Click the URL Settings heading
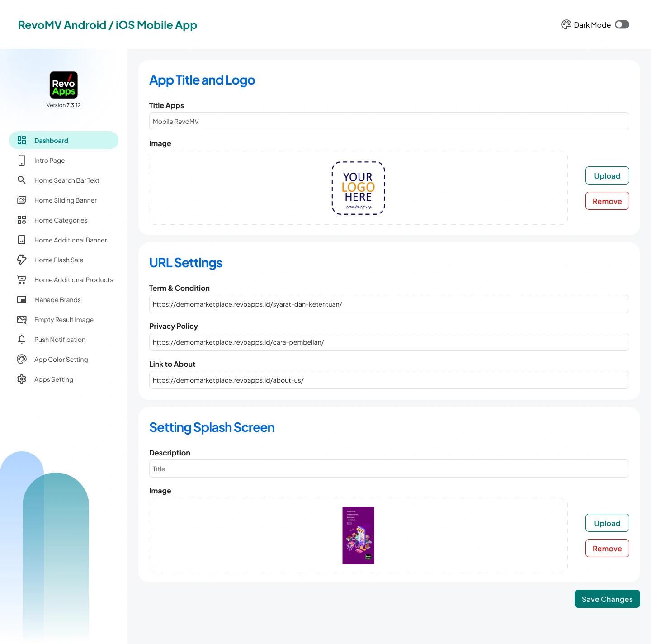The width and height of the screenshot is (651, 644). [186, 263]
